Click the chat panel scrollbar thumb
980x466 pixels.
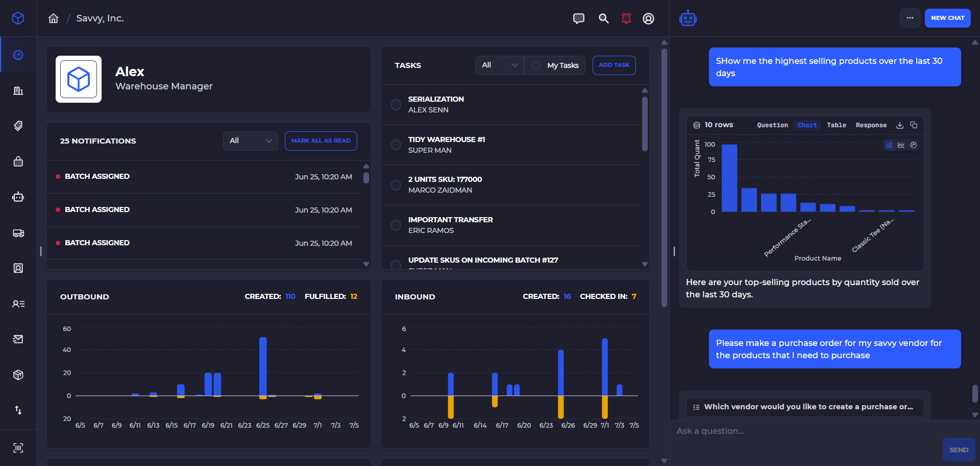coord(975,393)
